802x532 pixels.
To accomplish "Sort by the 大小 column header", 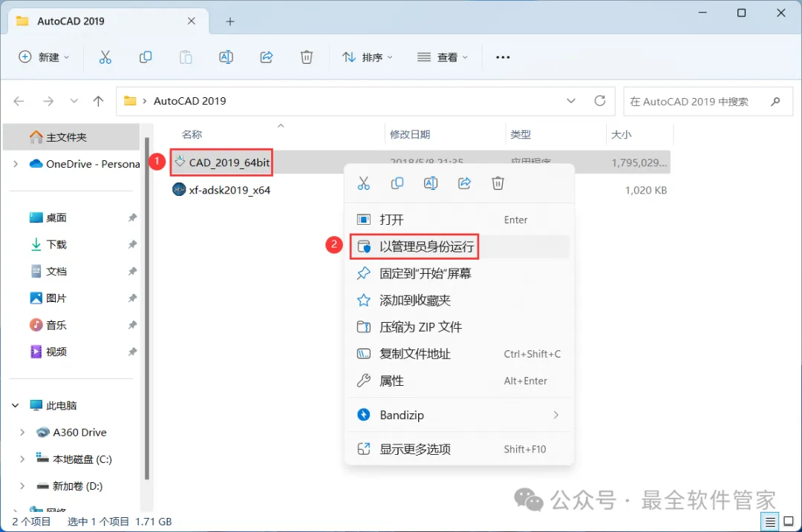I will (622, 134).
